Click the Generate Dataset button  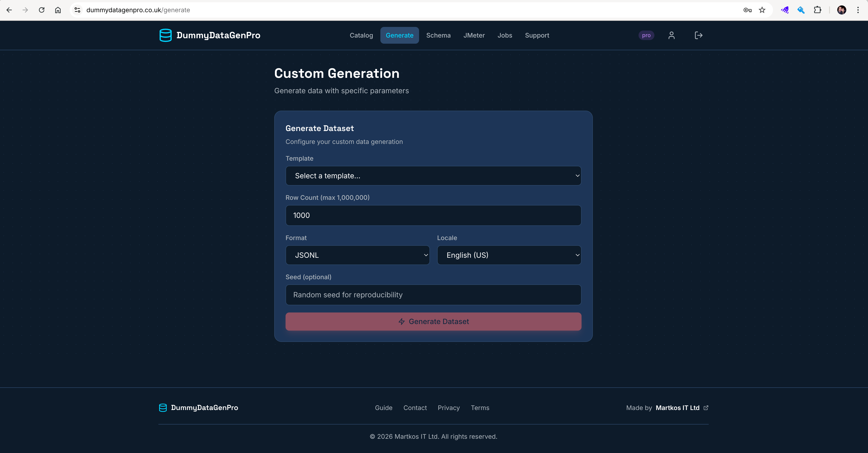[x=433, y=321]
